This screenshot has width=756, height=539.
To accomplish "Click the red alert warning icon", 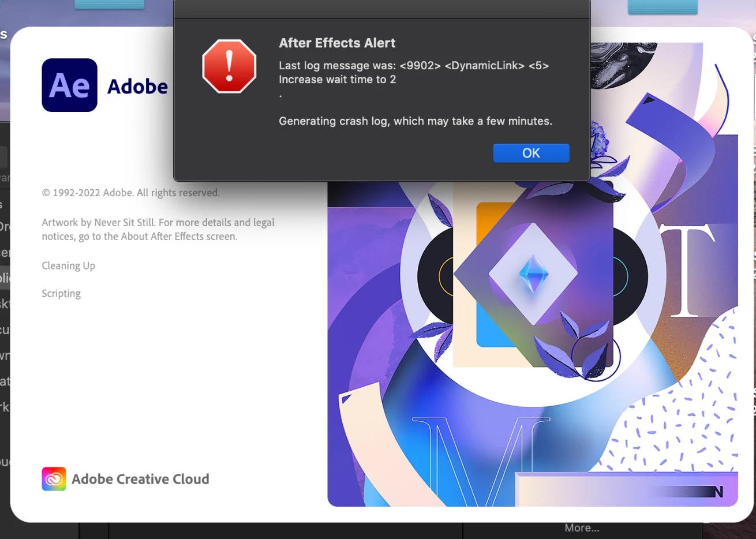I will point(229,66).
